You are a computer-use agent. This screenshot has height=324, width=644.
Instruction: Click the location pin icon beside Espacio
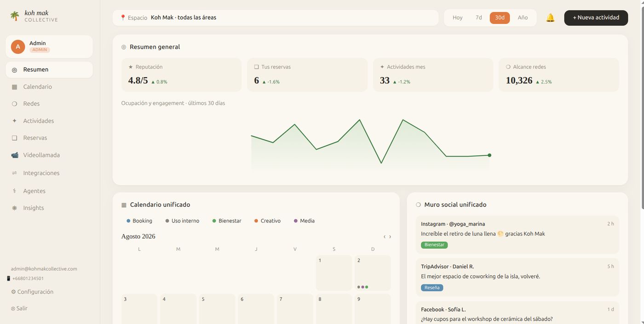click(123, 18)
